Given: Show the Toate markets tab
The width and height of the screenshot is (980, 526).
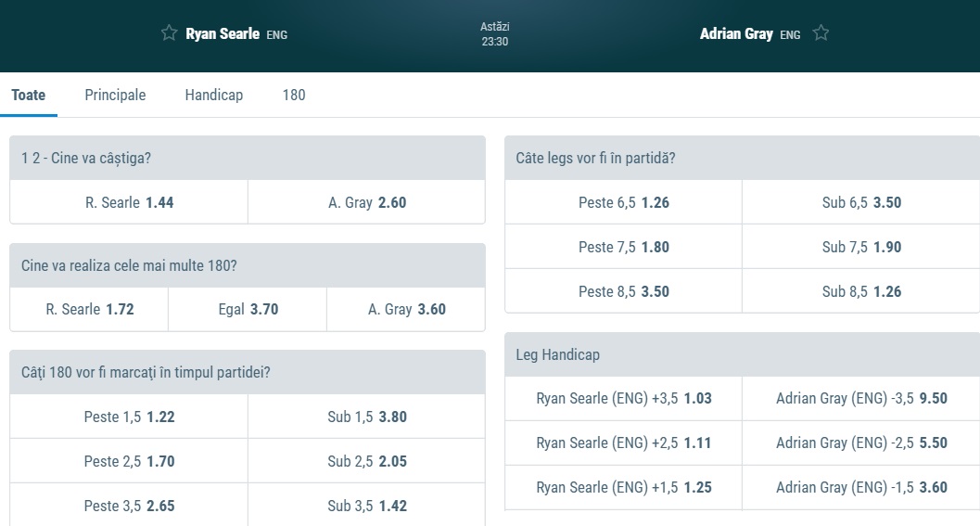Looking at the screenshot, I should pyautogui.click(x=29, y=95).
